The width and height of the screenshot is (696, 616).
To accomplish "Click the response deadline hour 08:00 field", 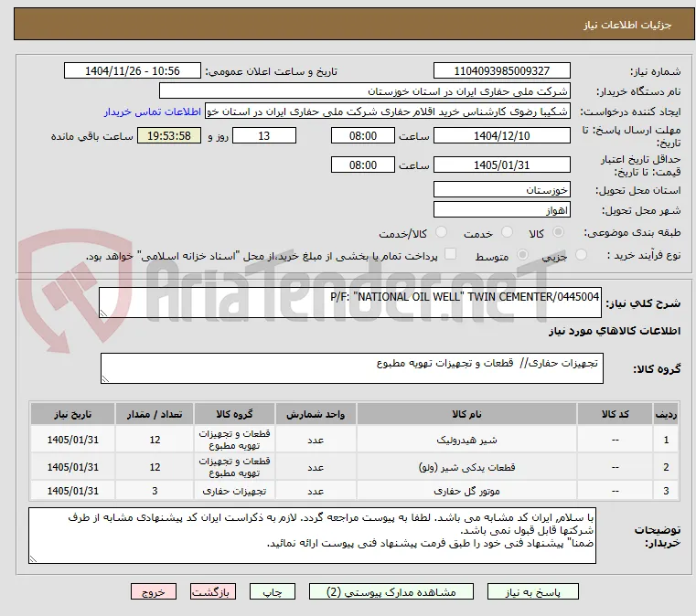I will (x=363, y=135).
